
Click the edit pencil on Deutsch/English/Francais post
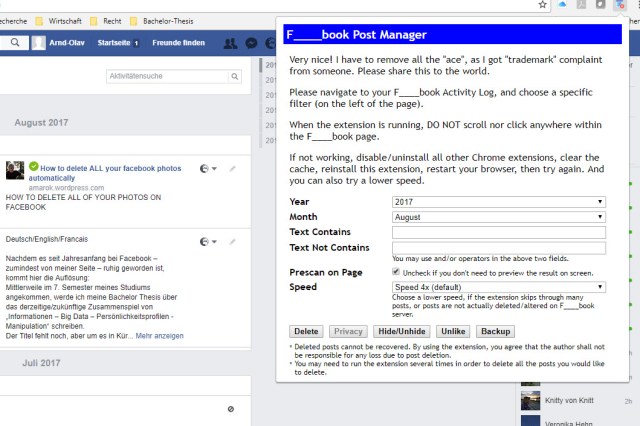point(233,241)
